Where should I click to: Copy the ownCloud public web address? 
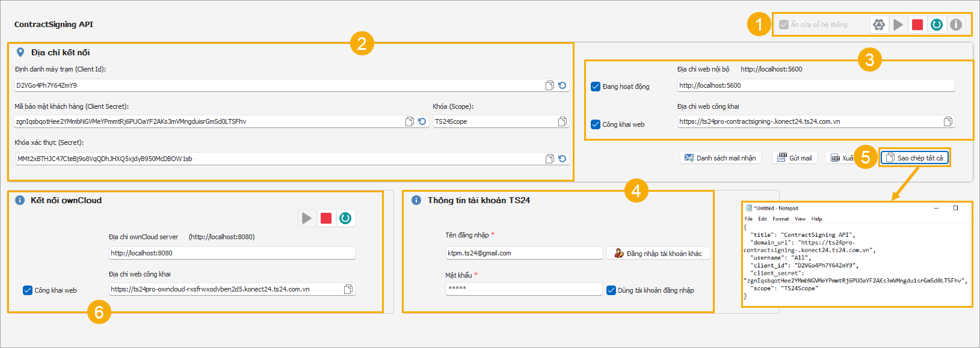pyautogui.click(x=348, y=289)
